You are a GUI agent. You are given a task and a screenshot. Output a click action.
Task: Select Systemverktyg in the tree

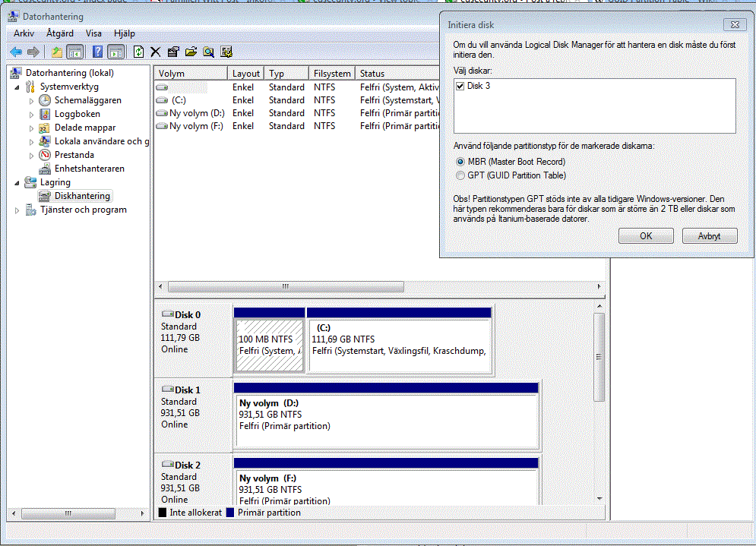tap(69, 87)
